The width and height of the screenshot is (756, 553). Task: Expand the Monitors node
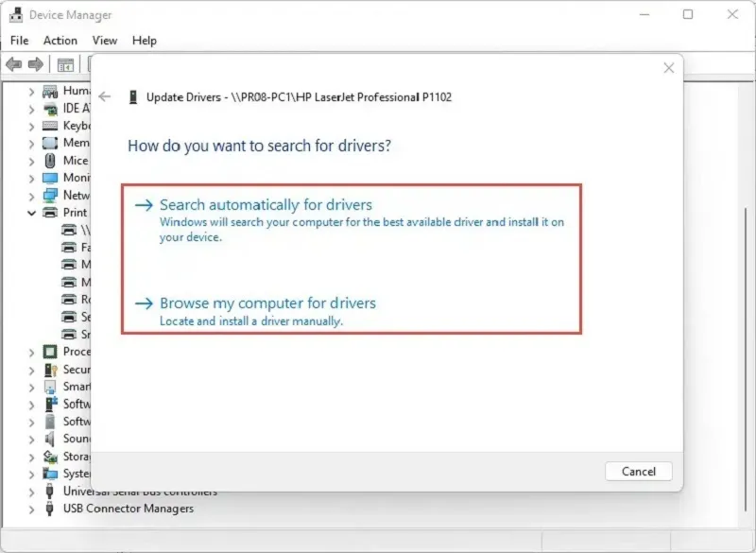coord(31,179)
